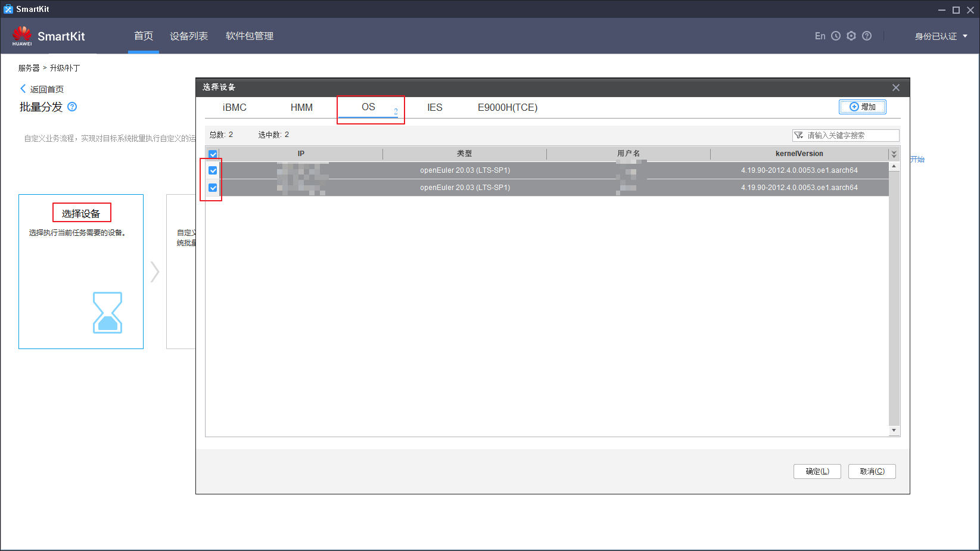The image size is (980, 551).
Task: Click first row openEuler 20.03 (LTS-SP1) cell
Action: pos(465,170)
